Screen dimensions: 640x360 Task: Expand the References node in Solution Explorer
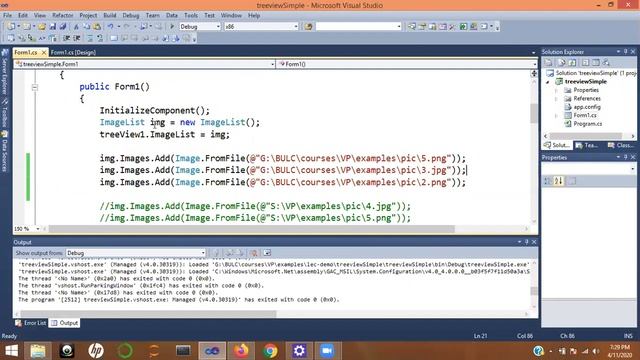click(556, 99)
